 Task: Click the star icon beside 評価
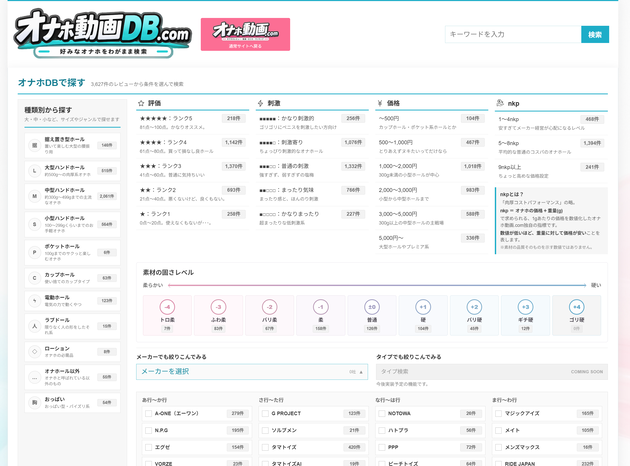tap(141, 103)
